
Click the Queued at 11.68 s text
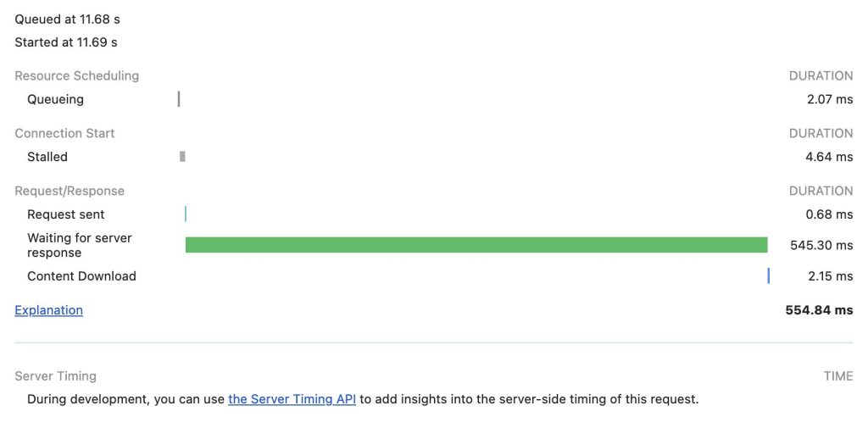pos(68,19)
